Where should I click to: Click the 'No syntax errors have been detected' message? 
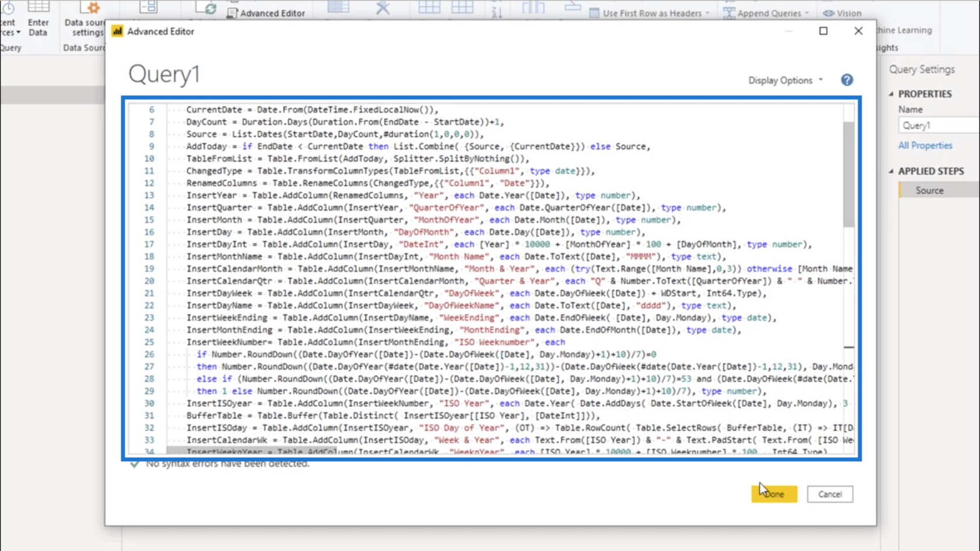(228, 464)
